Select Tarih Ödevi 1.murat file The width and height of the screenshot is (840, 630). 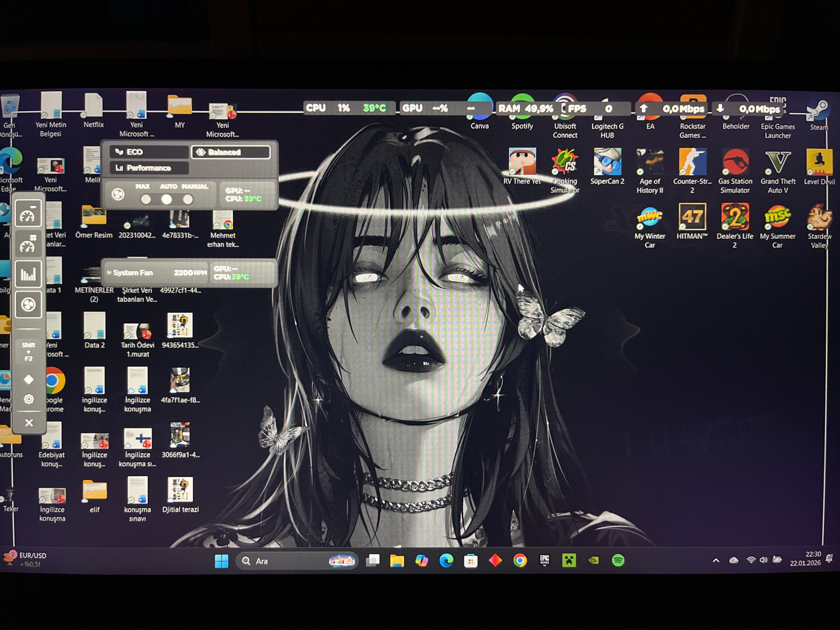[137, 340]
